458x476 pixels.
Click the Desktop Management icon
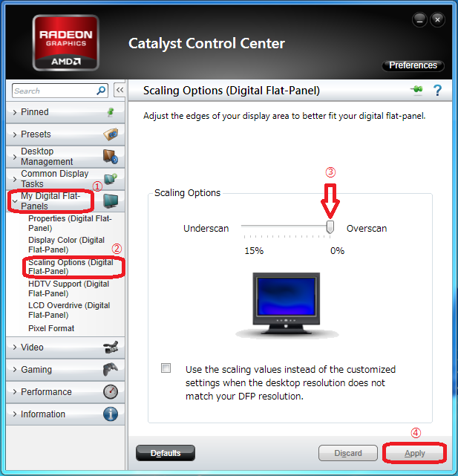[111, 157]
